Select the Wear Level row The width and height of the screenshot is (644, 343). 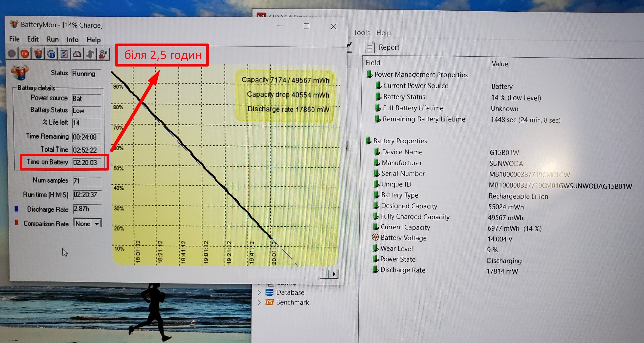click(396, 249)
